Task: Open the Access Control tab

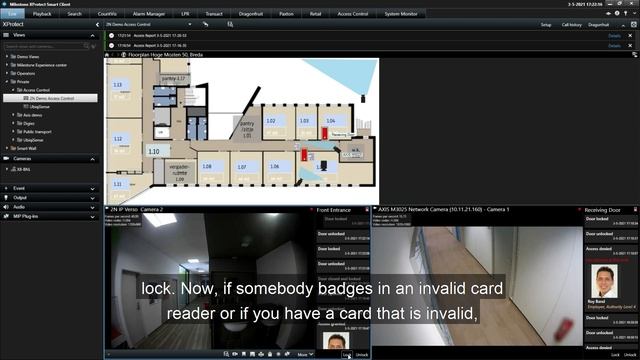Action: [x=353, y=14]
